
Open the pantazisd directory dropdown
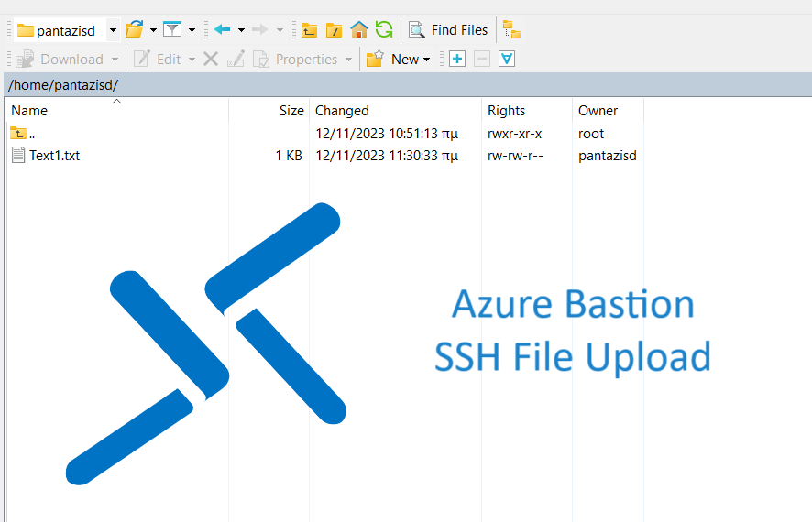click(113, 30)
